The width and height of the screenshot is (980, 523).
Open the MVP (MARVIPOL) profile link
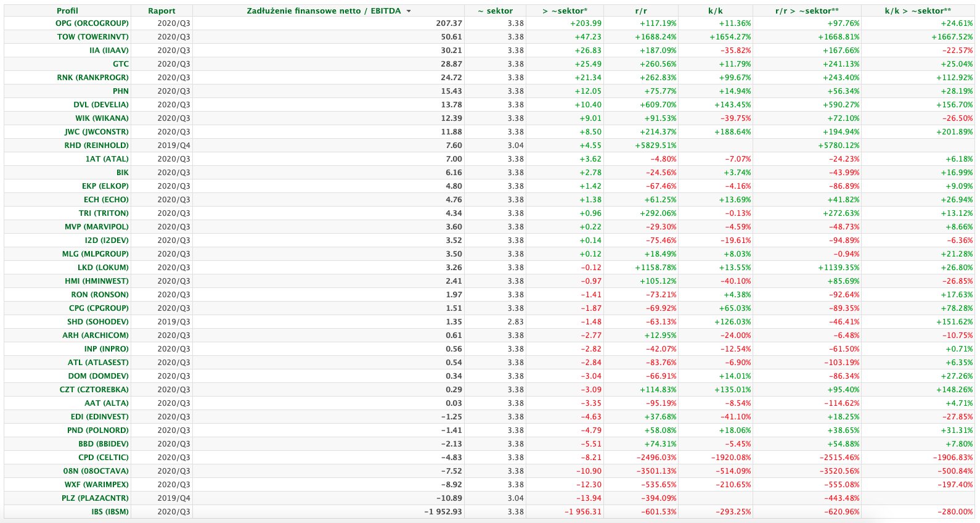tap(97, 226)
